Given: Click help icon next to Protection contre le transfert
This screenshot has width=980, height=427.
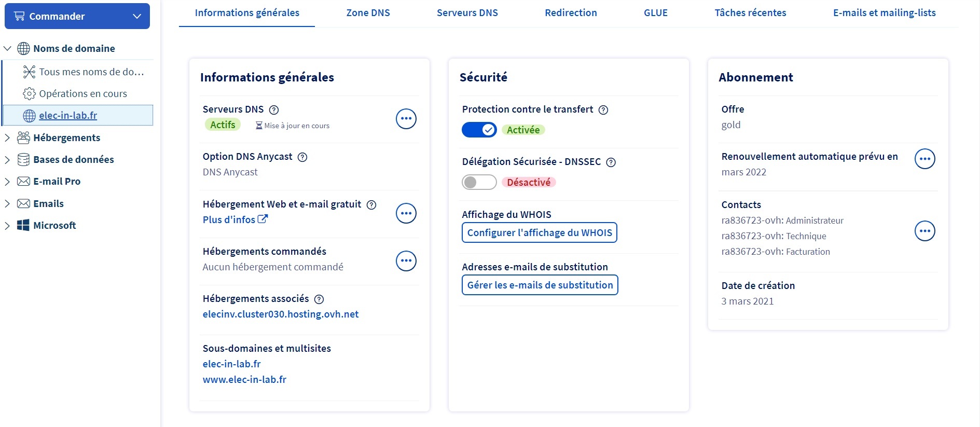Looking at the screenshot, I should [603, 110].
